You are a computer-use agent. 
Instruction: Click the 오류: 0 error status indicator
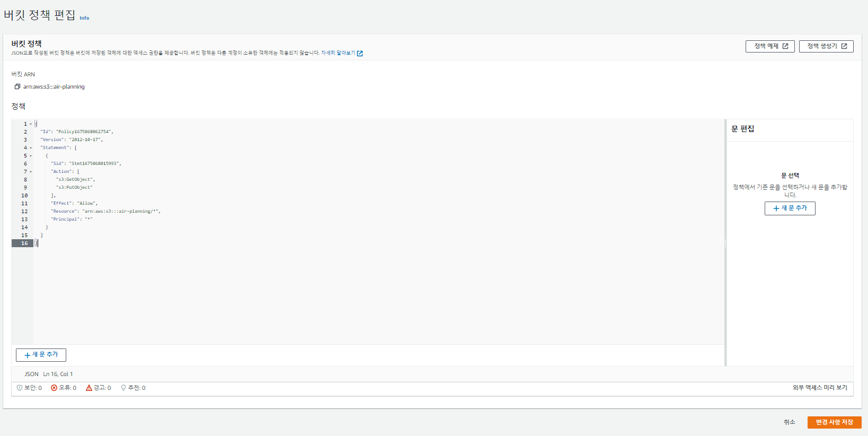[64, 388]
